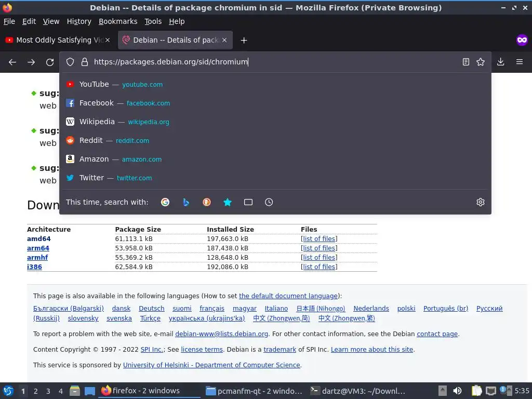Close the Debian details tab
Image resolution: width=532 pixels, height=399 pixels.
[224, 40]
